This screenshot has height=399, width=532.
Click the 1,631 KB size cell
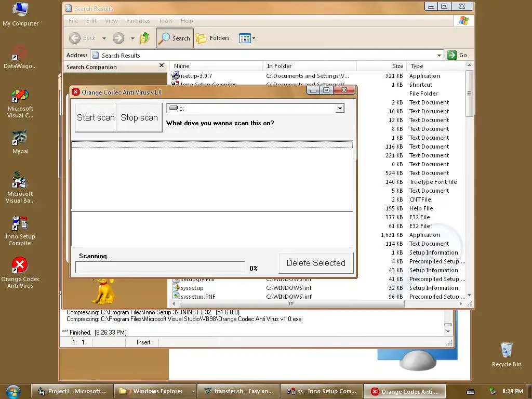(x=392, y=235)
